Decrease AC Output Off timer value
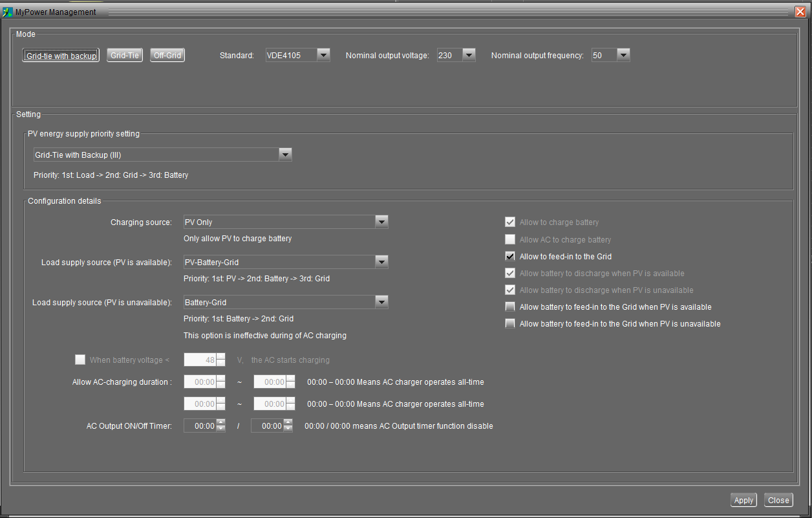 288,429
